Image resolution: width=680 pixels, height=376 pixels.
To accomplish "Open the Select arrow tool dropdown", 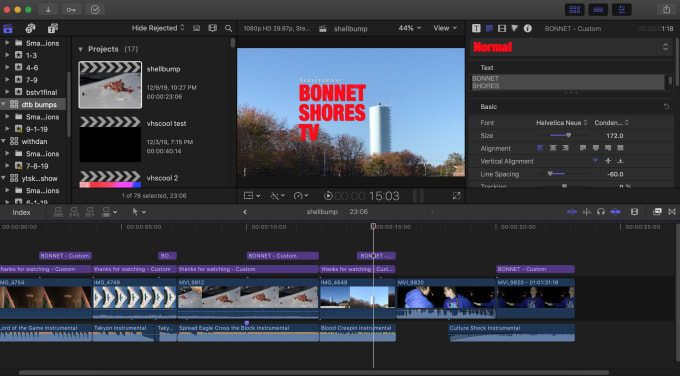I will pyautogui.click(x=139, y=212).
